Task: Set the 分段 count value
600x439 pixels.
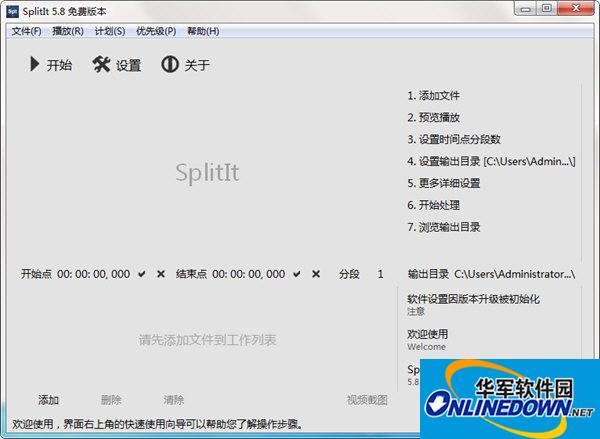Action: click(x=380, y=274)
